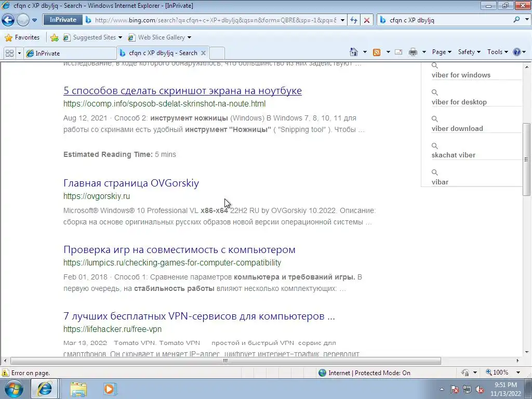532x399 pixels.
Task: Open the Page menu
Action: pos(442,52)
